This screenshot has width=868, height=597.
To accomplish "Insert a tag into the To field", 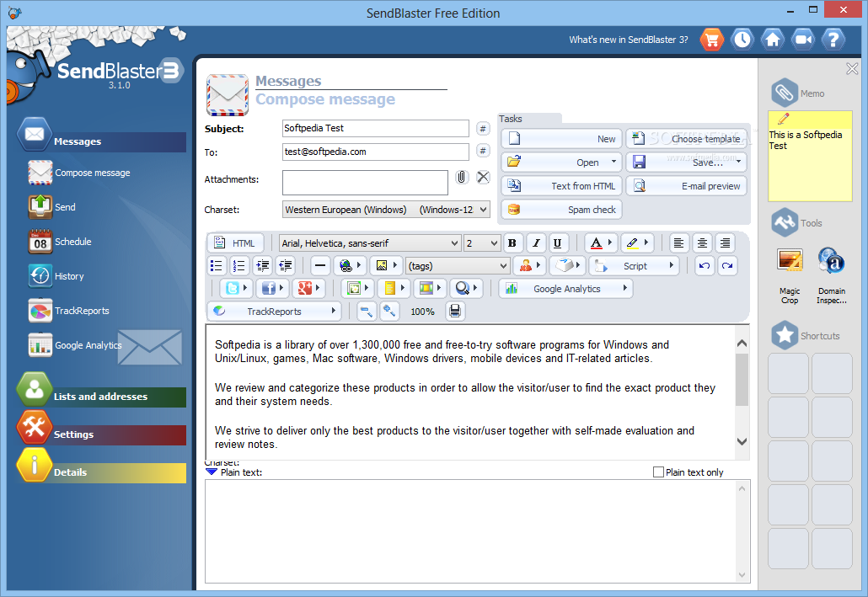I will click(483, 151).
